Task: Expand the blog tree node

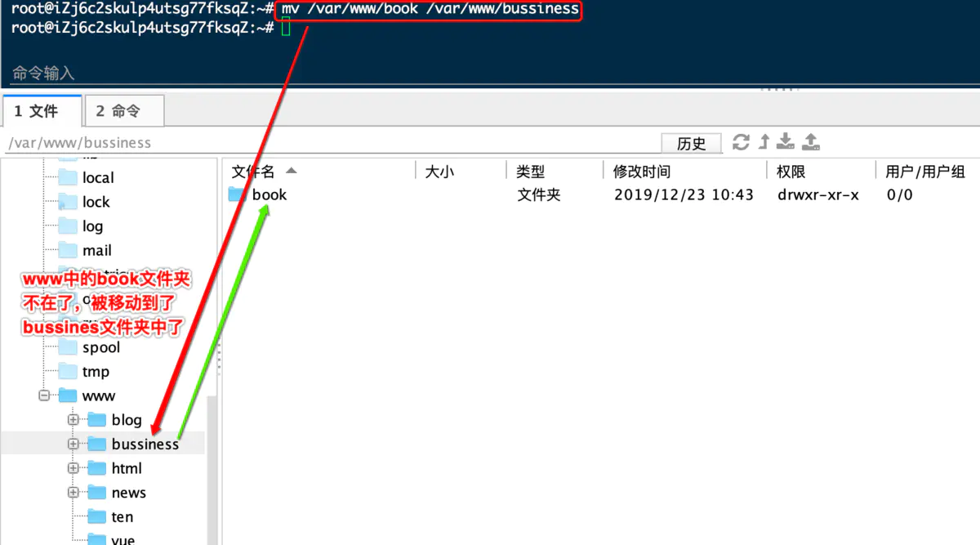Action: 73,420
